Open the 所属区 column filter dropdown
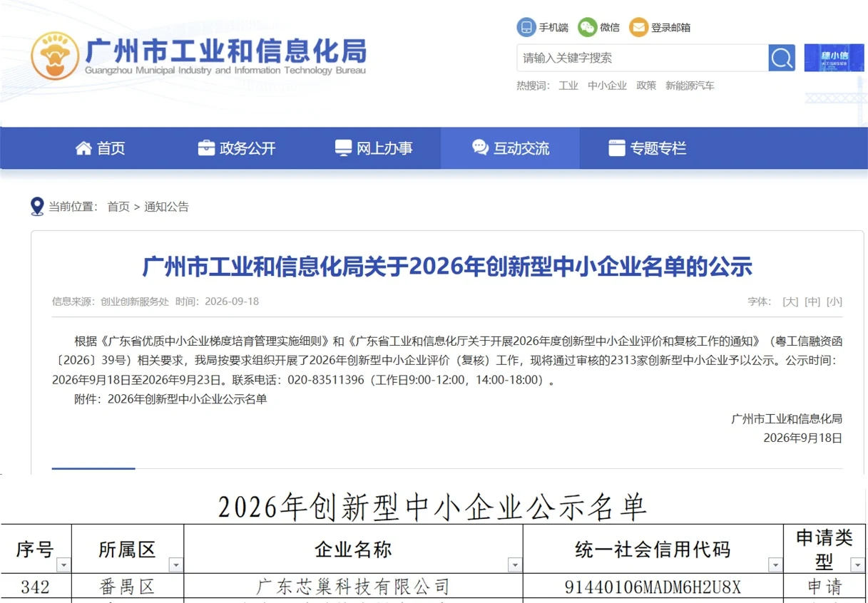Screen dimensions: 868x603 175,565
